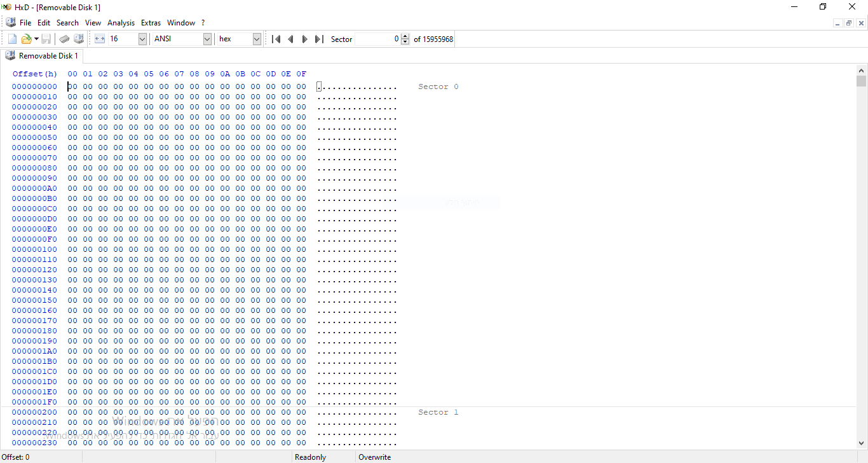Click first decoded text character in row 000000000
Viewport: 868px width, 463px height.
click(320, 86)
